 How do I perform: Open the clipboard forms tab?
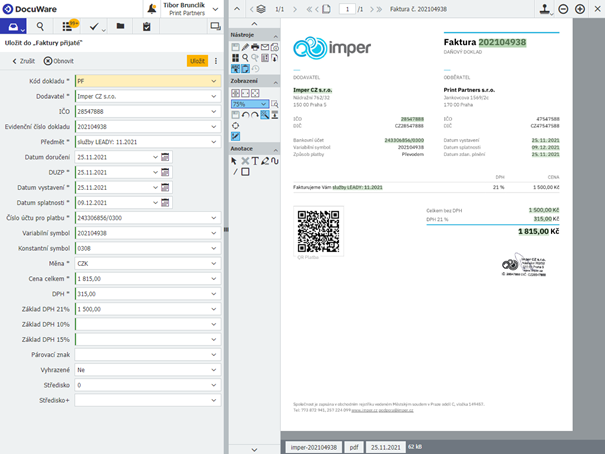coord(146,27)
